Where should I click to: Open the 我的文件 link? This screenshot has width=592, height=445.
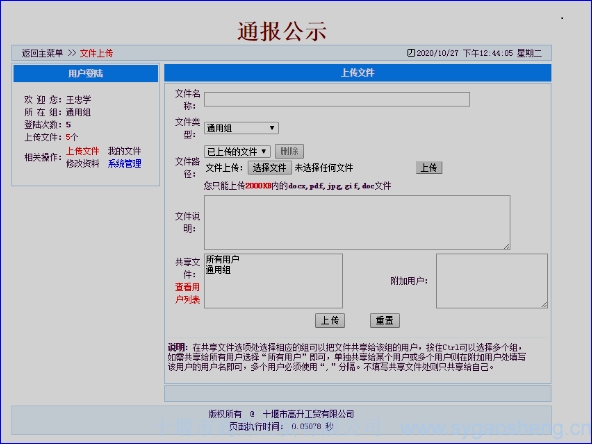124,151
